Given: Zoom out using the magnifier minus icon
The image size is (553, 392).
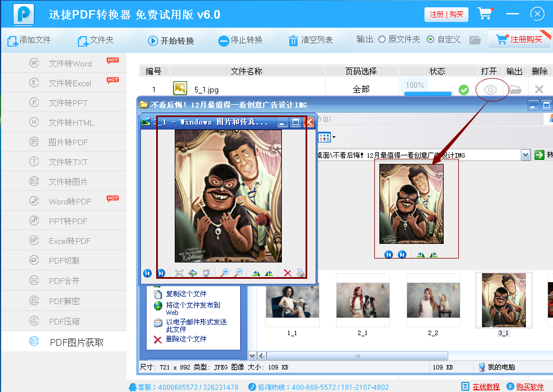Looking at the screenshot, I should click(x=239, y=273).
